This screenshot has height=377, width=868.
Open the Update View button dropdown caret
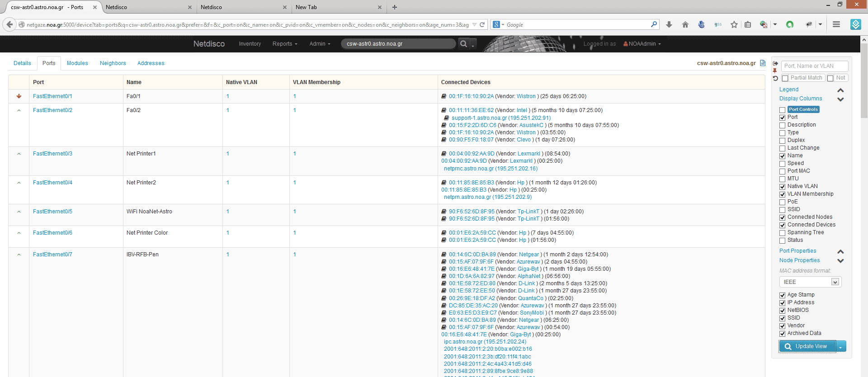841,347
